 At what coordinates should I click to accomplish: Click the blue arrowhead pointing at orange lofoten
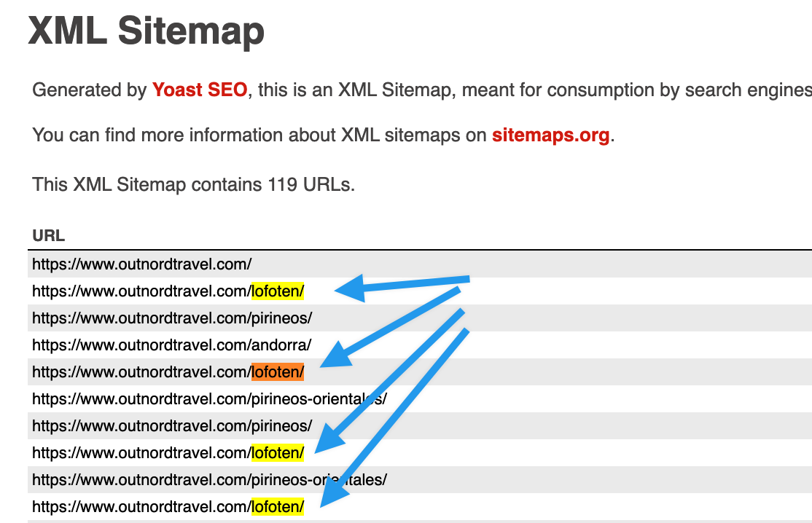pos(336,356)
